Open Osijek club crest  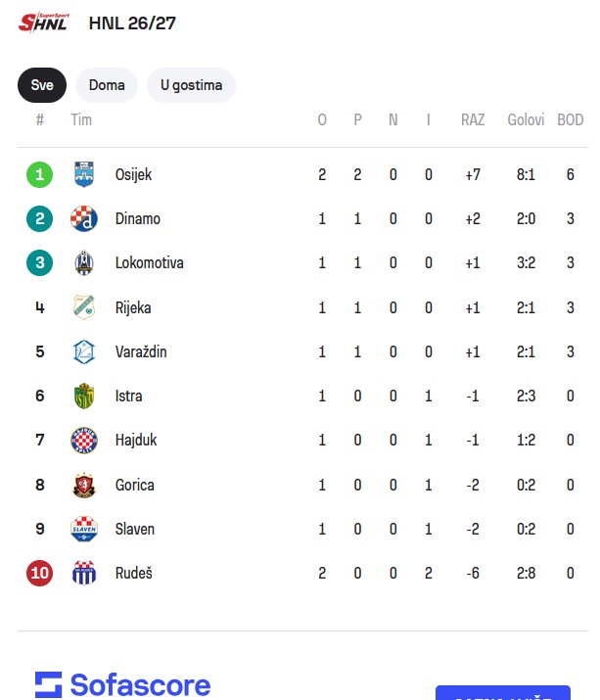(84, 174)
